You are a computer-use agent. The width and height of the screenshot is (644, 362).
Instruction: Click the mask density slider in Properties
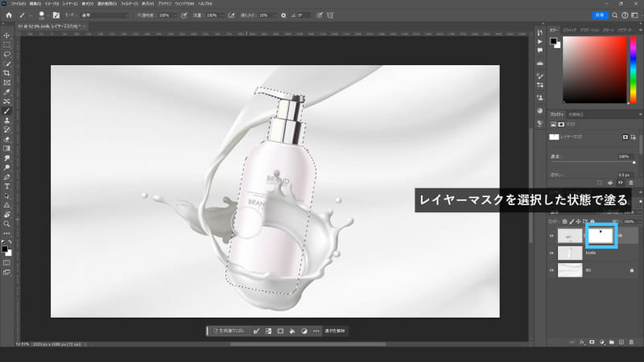coord(592,162)
